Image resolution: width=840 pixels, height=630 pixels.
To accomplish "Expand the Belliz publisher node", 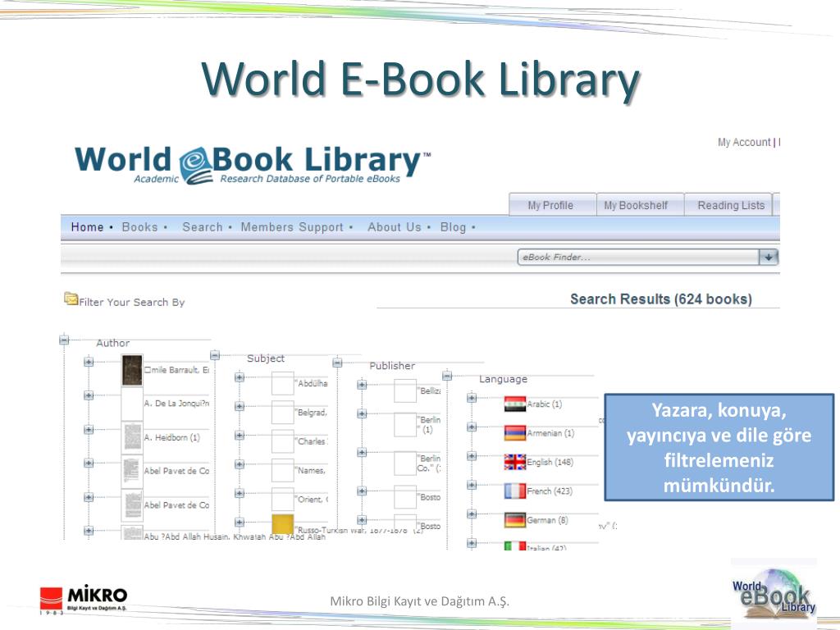I will (362, 385).
